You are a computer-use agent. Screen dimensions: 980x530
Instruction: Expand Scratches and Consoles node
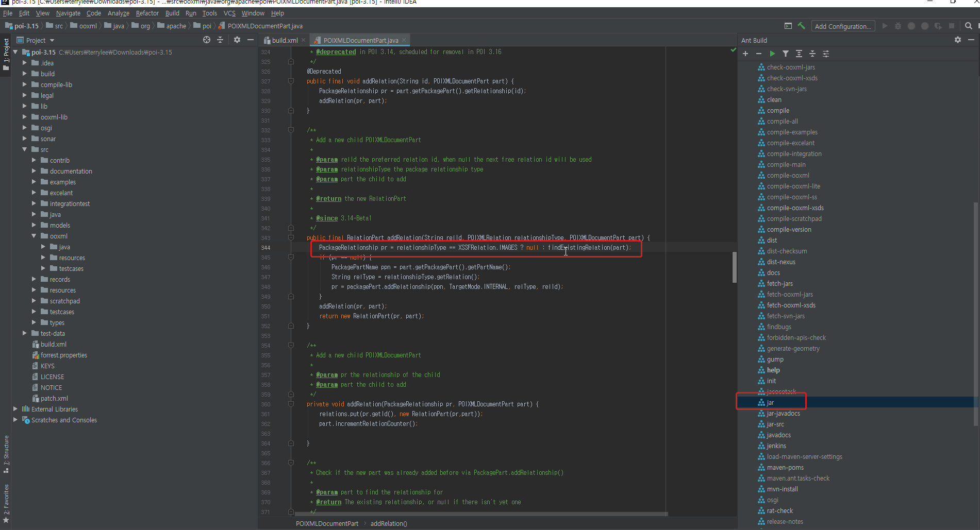[15, 420]
